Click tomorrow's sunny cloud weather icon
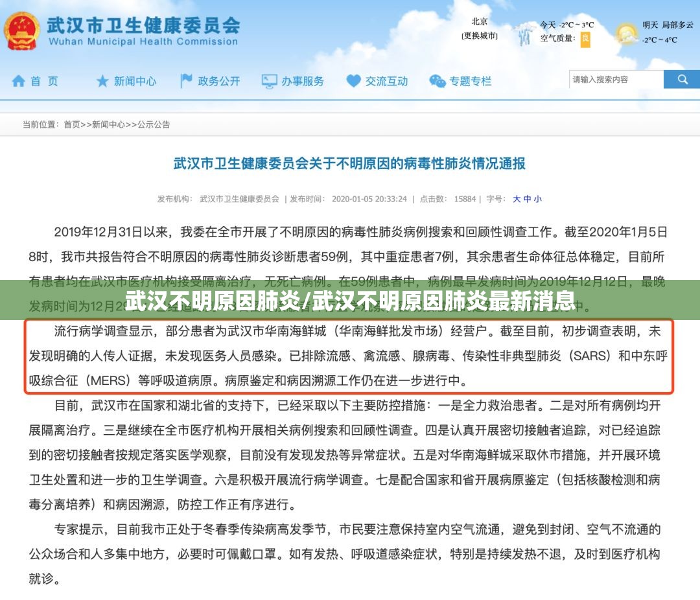Screen dimensions: 700x600 [x=626, y=34]
